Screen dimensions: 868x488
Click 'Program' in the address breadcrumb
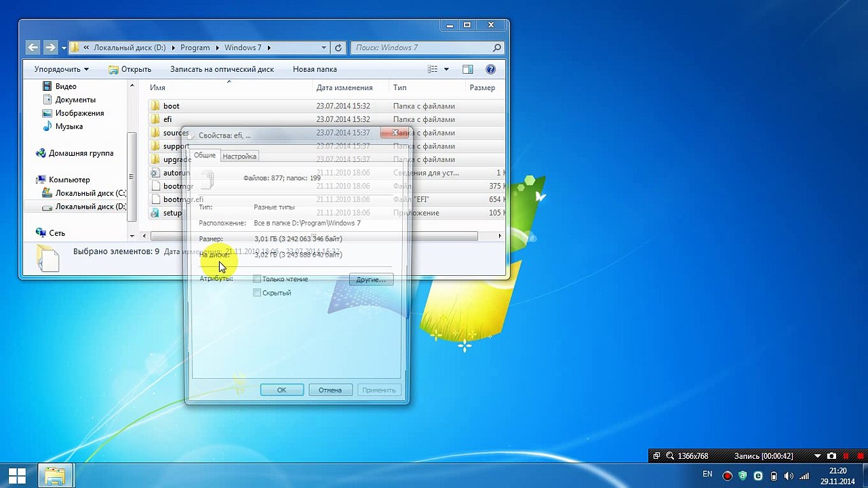coord(195,47)
